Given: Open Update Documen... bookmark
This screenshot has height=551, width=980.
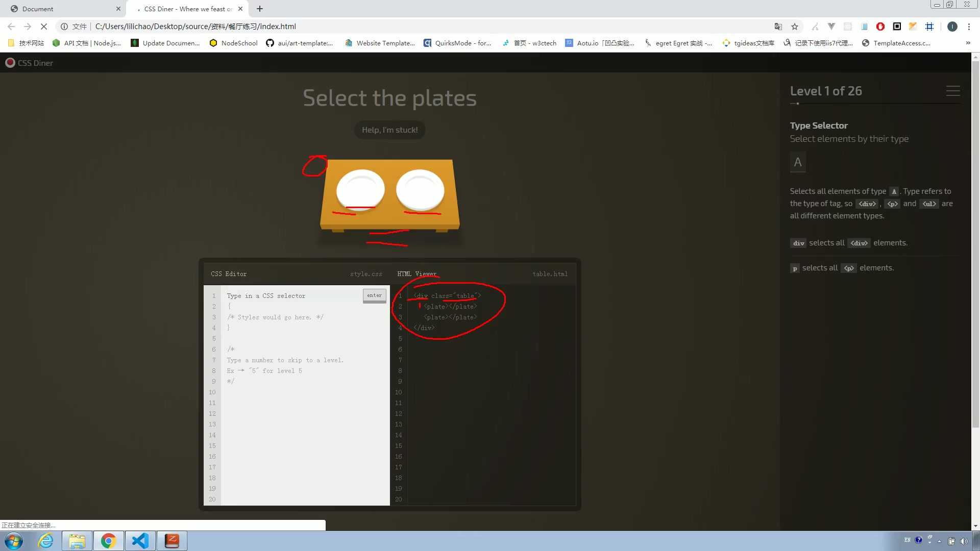Looking at the screenshot, I should point(165,43).
